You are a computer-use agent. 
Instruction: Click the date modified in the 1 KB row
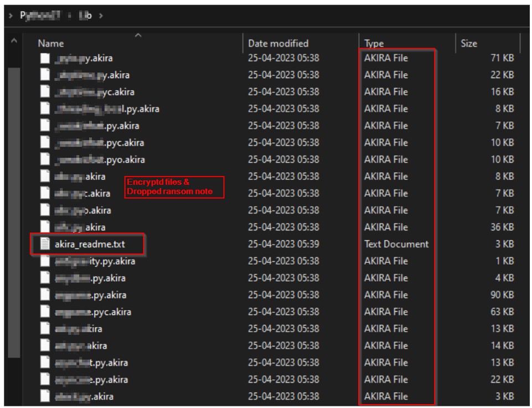(283, 261)
